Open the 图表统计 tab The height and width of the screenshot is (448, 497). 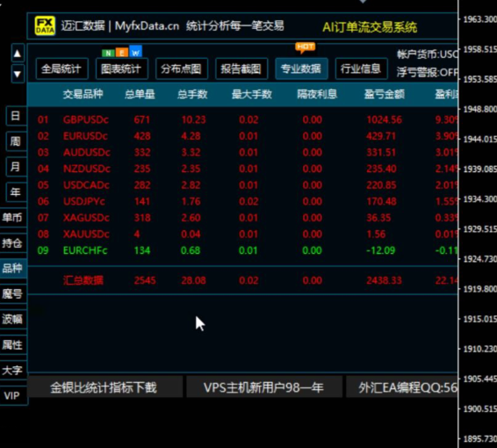coord(122,69)
